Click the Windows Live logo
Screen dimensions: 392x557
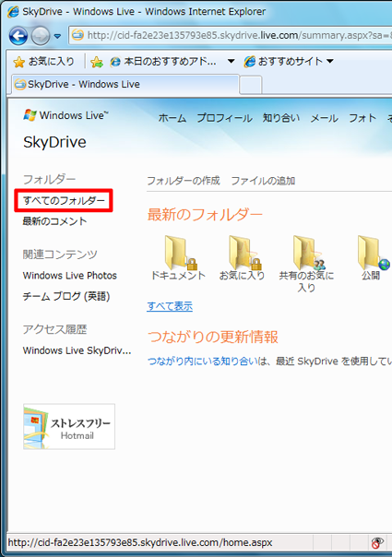pyautogui.click(x=65, y=115)
